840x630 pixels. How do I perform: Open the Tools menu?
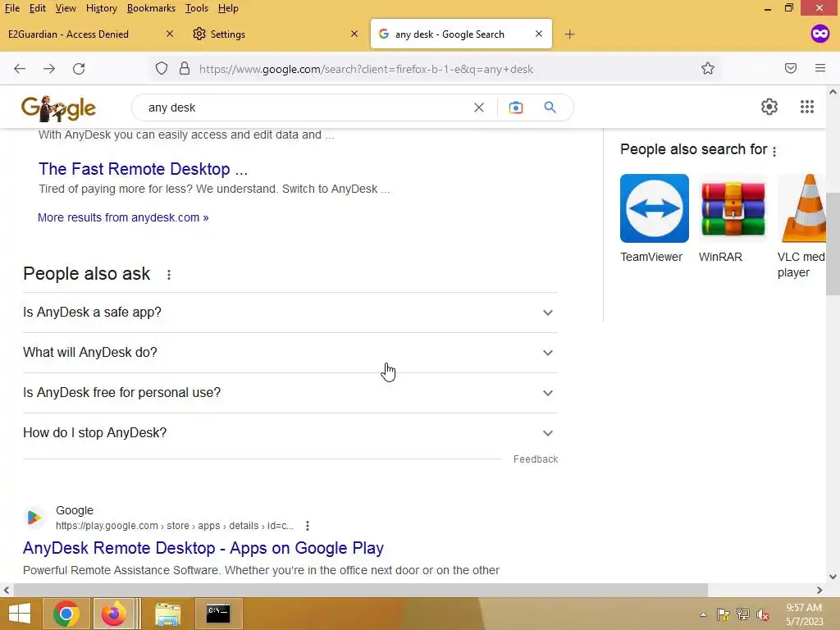coord(197,8)
